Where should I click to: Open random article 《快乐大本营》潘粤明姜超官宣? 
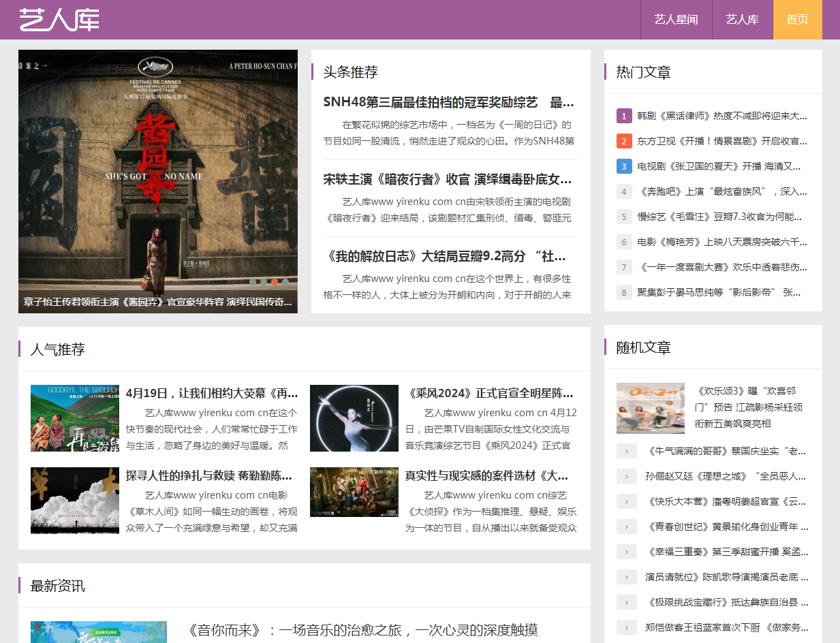726,501
